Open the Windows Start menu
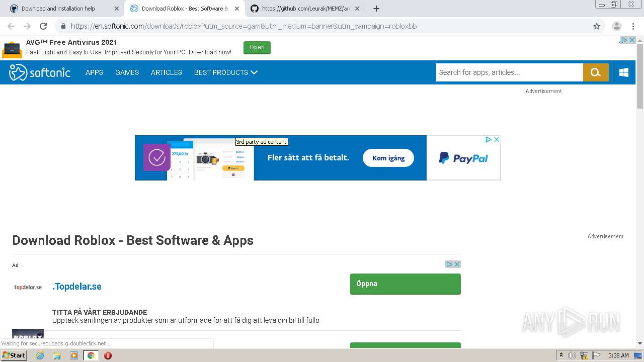Viewport: 644px width, 362px height. pyautogui.click(x=14, y=355)
